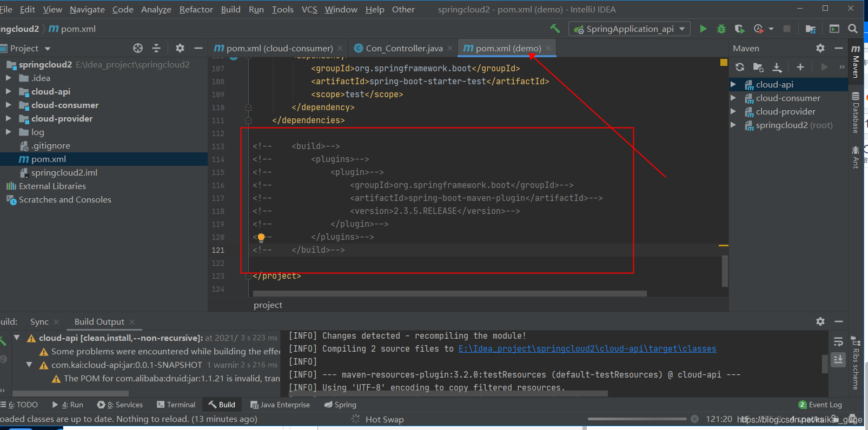
Task: Click the project breadcrumb below editor
Action: pyautogui.click(x=268, y=305)
